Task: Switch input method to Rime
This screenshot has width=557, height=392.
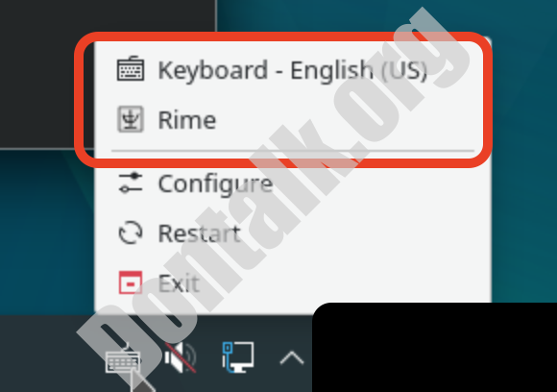Action: (x=293, y=119)
